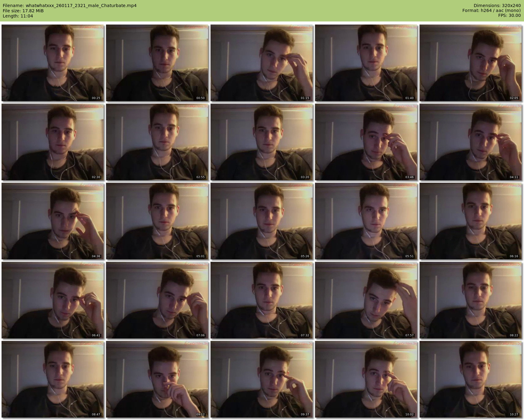The width and height of the screenshot is (524, 420).
Task: Click the final frame at 10:27
Action: click(x=470, y=379)
